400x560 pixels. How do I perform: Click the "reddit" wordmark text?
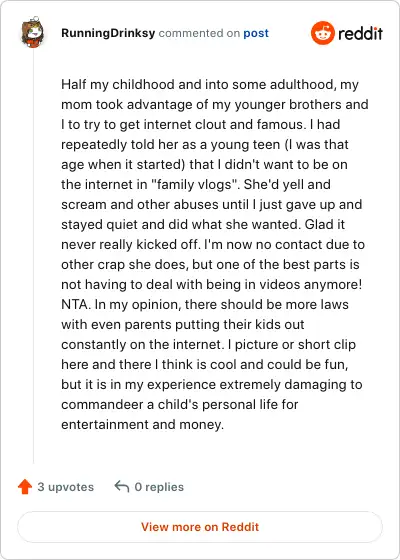click(360, 34)
